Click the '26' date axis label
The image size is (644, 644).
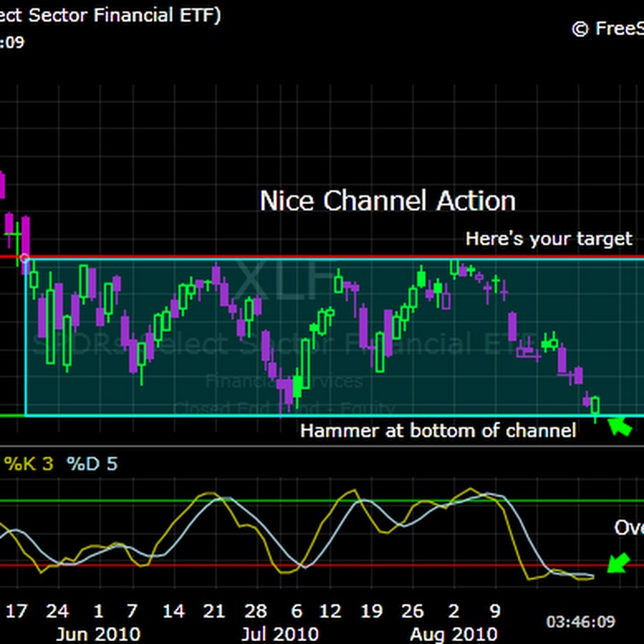pos(412,611)
